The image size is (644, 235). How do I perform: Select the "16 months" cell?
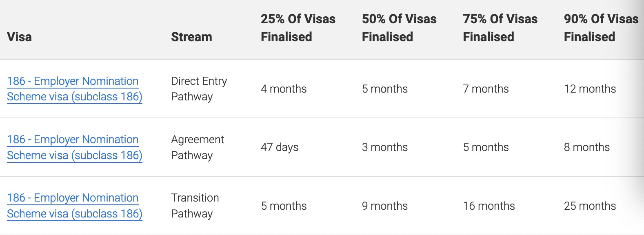(x=489, y=206)
